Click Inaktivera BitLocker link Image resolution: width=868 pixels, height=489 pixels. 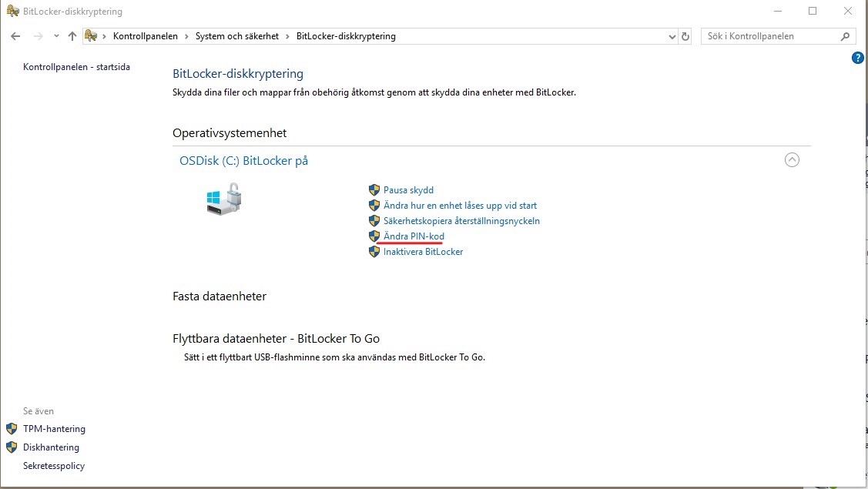423,252
